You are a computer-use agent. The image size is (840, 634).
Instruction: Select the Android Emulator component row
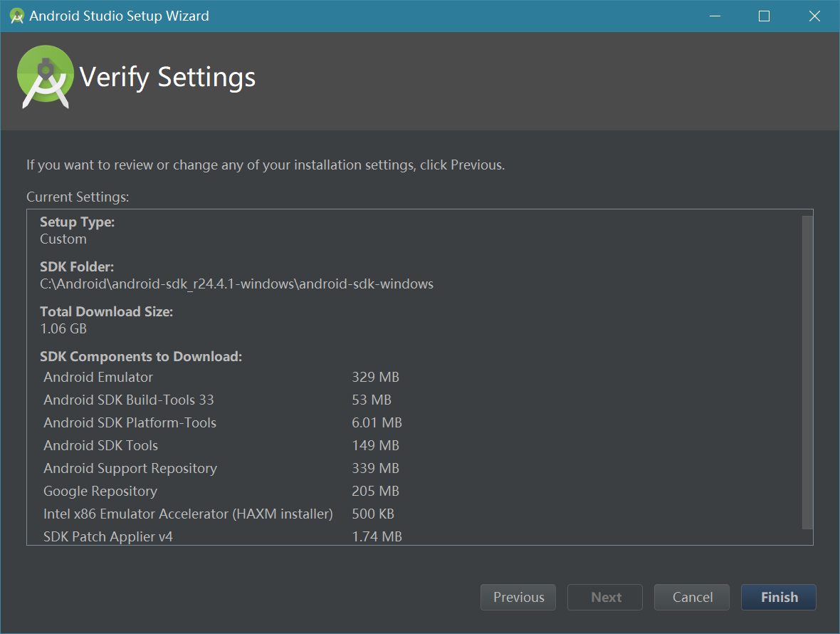pyautogui.click(x=98, y=377)
